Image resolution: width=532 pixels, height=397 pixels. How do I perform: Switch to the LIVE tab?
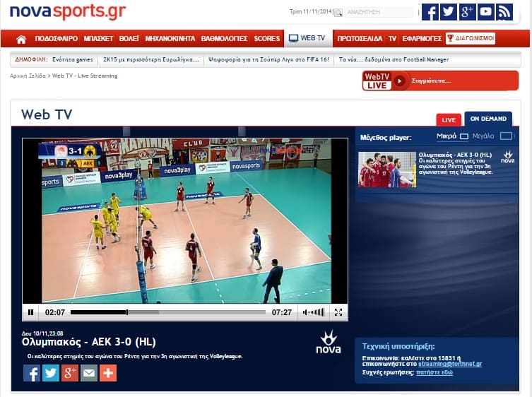tap(448, 119)
